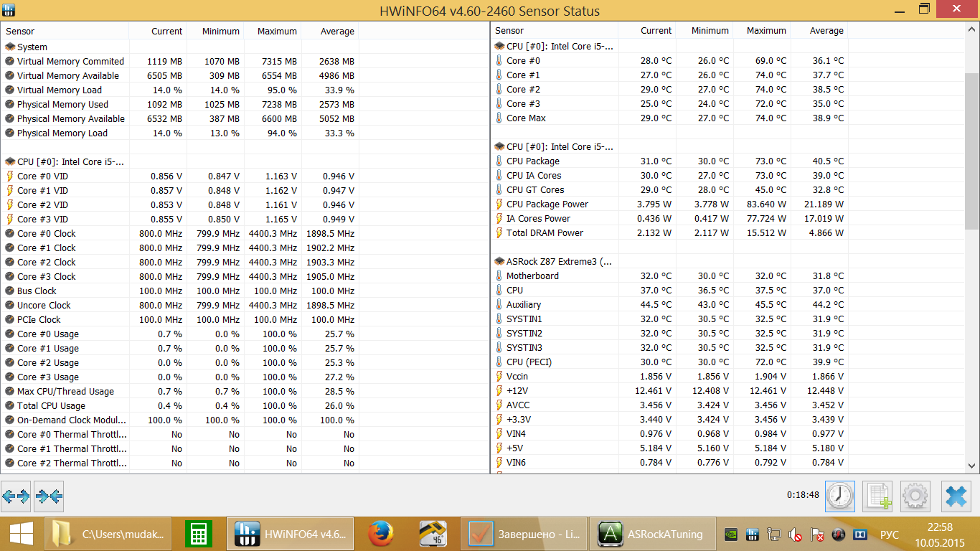Click the Sensor column header above System
The image size is (980, 551).
click(65, 31)
